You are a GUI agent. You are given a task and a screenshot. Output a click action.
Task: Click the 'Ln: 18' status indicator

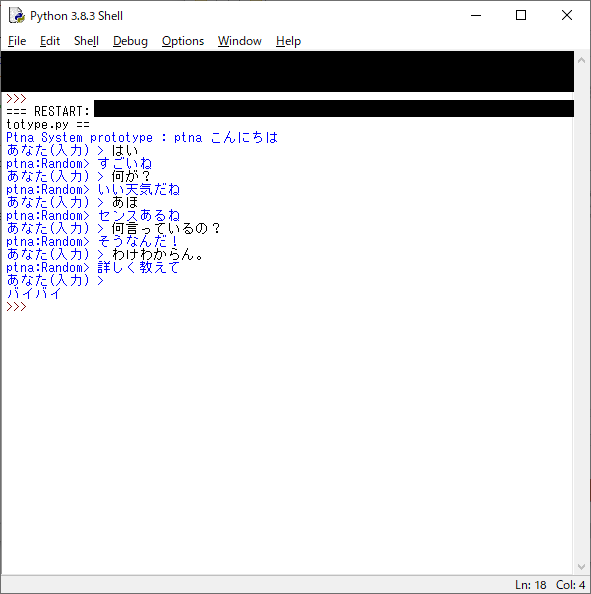pyautogui.click(x=530, y=585)
